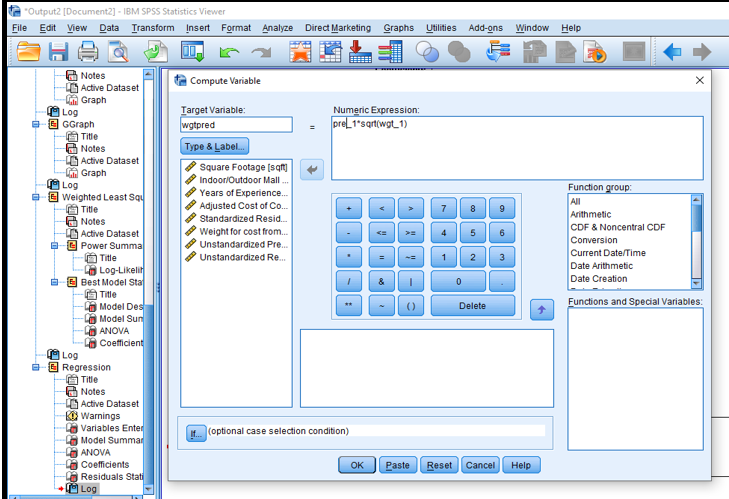Viewport: 729px width, 499px height.
Task: Click the Print Preview icon
Action: [118, 51]
